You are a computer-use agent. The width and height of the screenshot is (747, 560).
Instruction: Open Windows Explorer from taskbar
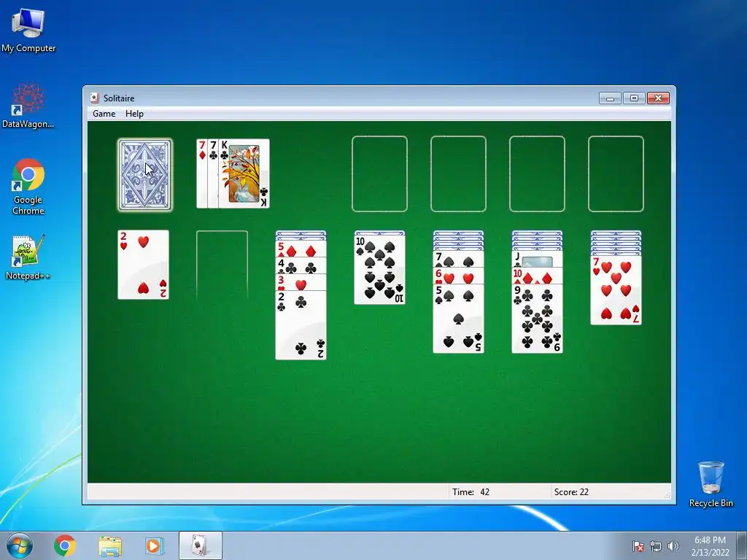click(x=110, y=545)
